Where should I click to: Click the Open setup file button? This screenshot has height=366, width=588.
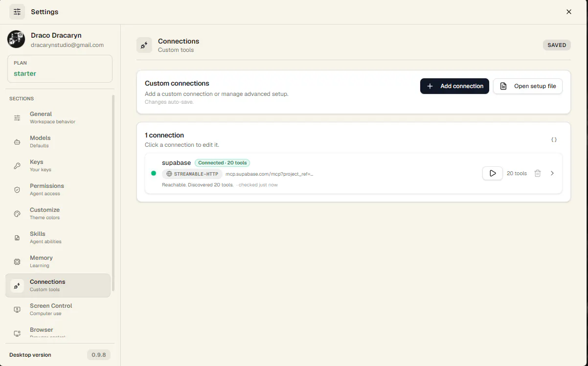(528, 86)
